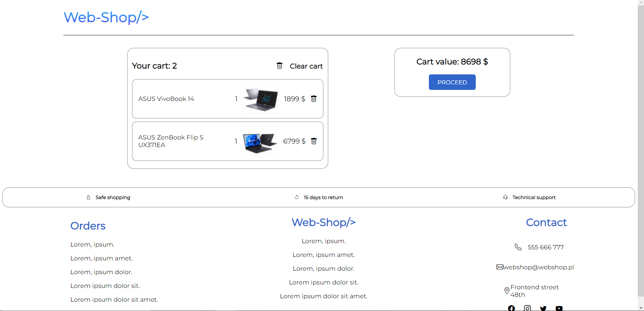644x311 pixels.
Task: Open the Instagram social icon
Action: point(527,308)
